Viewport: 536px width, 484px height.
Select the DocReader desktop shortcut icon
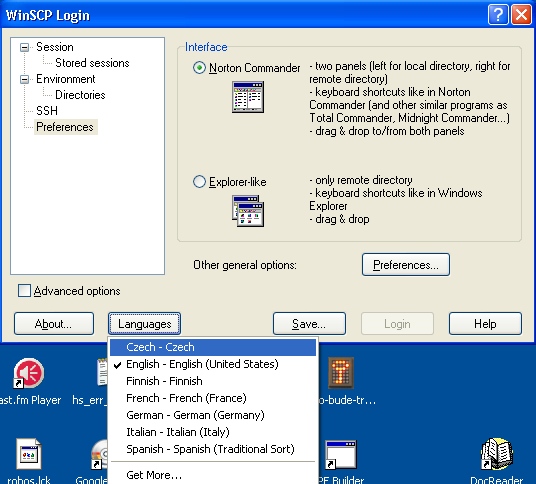click(497, 454)
